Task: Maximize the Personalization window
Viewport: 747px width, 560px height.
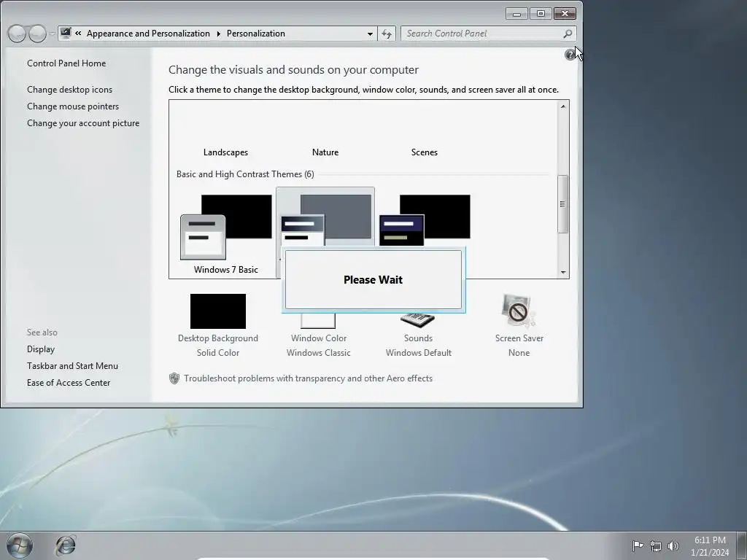Action: click(541, 13)
